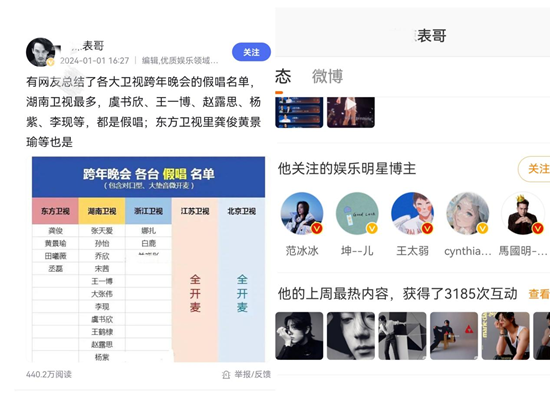
Task: Select the 态 tab with orange underline
Action: click(x=283, y=76)
